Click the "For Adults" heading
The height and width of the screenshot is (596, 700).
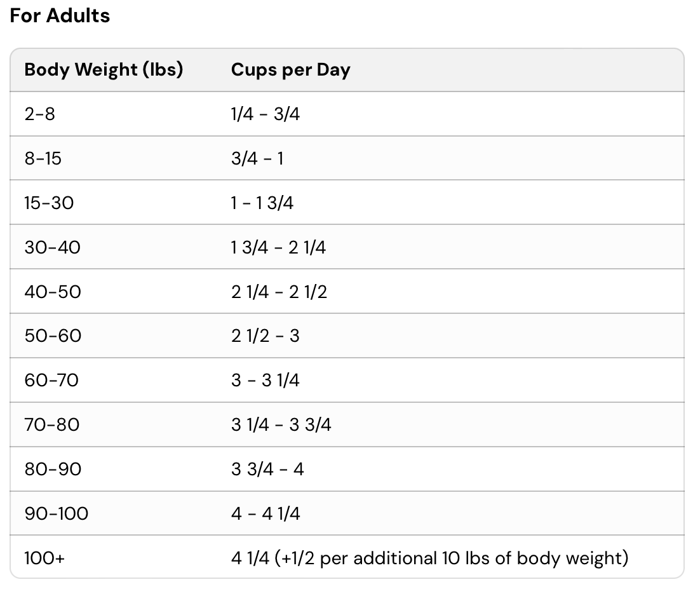click(x=60, y=16)
